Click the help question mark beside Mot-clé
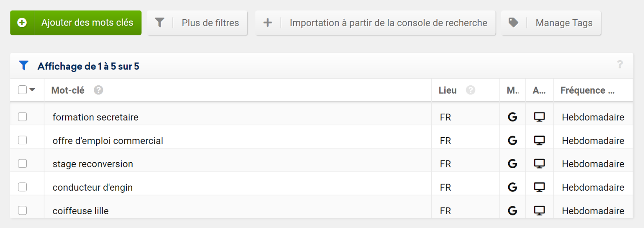This screenshot has height=228, width=644. tap(99, 90)
